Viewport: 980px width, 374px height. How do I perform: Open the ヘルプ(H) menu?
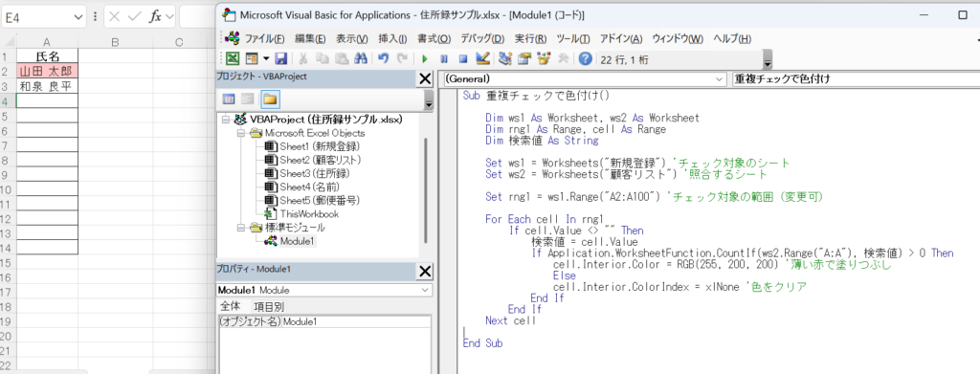point(732,38)
